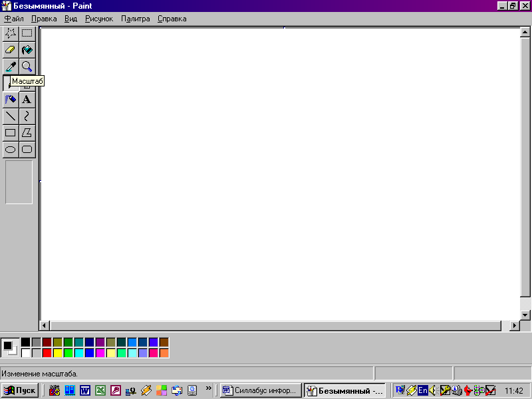
Task: Open the Файл menu
Action: pyautogui.click(x=14, y=19)
